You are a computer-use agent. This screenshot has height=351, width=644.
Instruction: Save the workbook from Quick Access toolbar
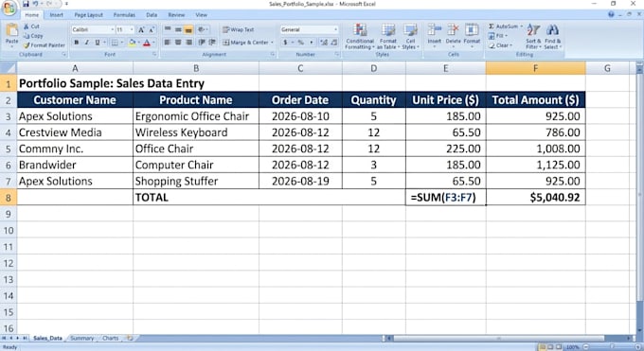coord(26,4)
